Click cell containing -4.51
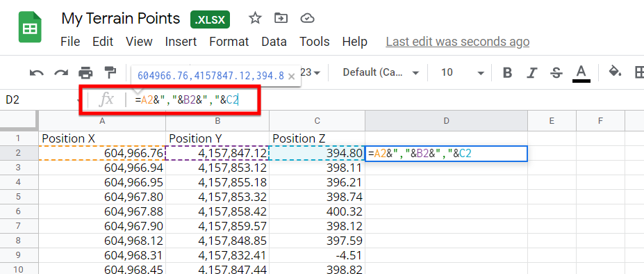 [x=317, y=255]
